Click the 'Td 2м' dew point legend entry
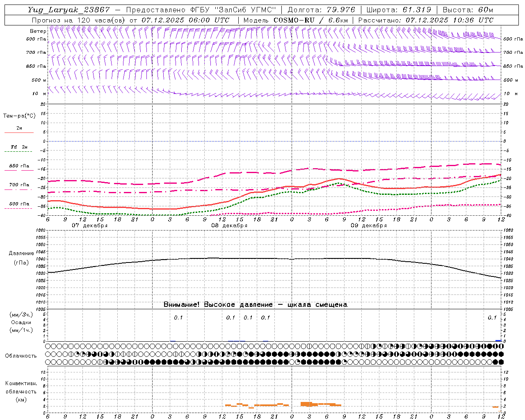Screen dimensions: 525x420 [x=19, y=147]
